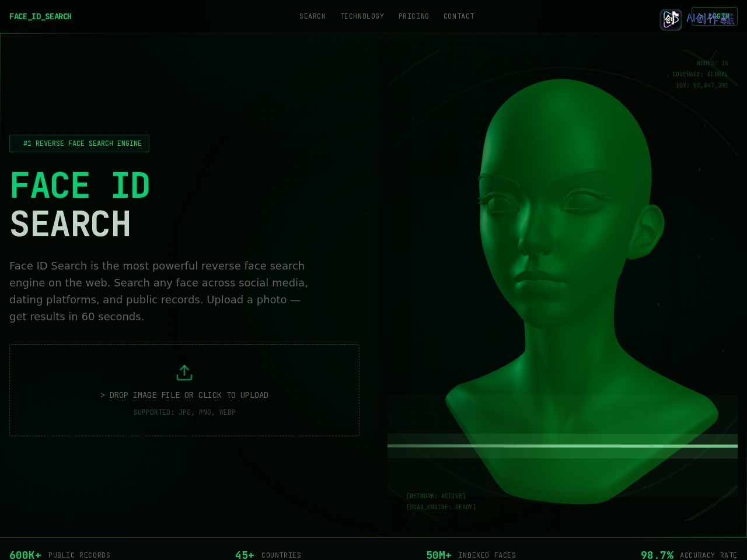This screenshot has width=747, height=560.
Task: Click '[NETWORK: ACTIVE]' status text
Action: (x=436, y=496)
